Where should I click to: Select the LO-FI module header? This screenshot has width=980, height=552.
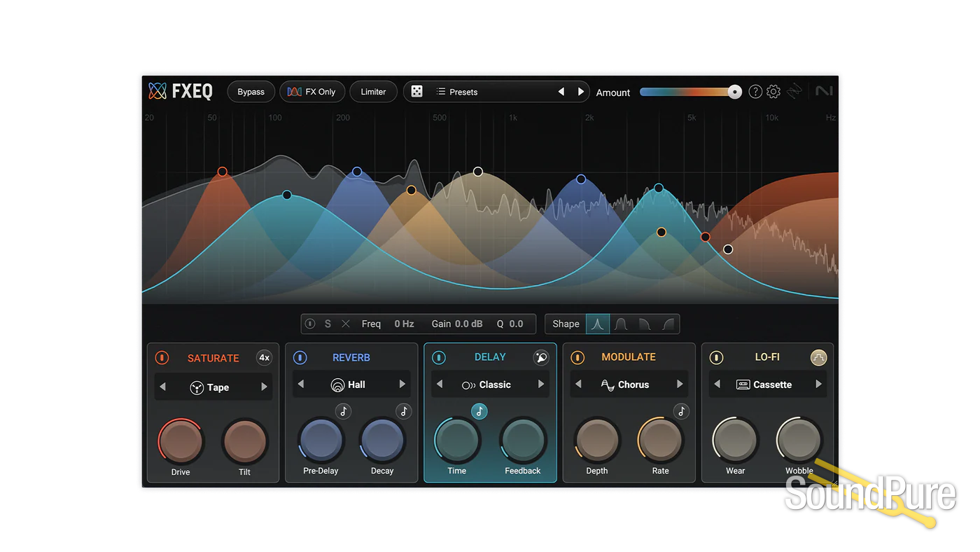coord(767,357)
